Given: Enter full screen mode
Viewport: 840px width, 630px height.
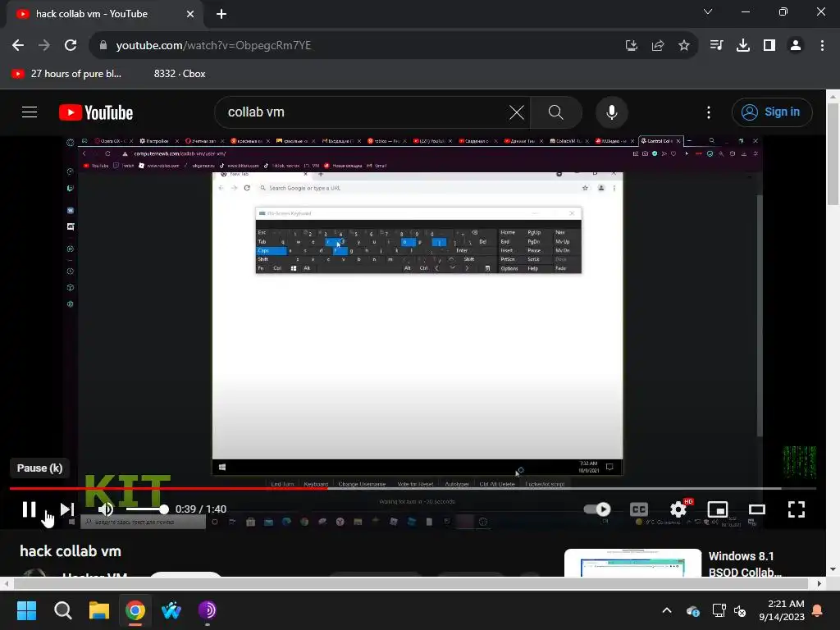Looking at the screenshot, I should [797, 509].
